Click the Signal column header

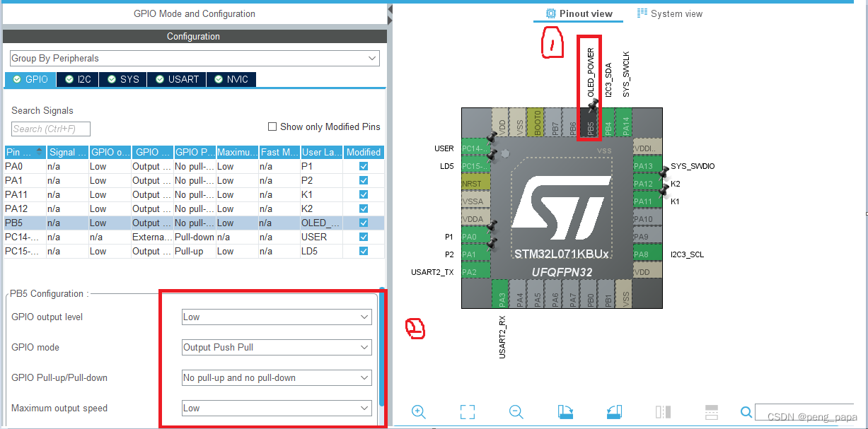[67, 152]
